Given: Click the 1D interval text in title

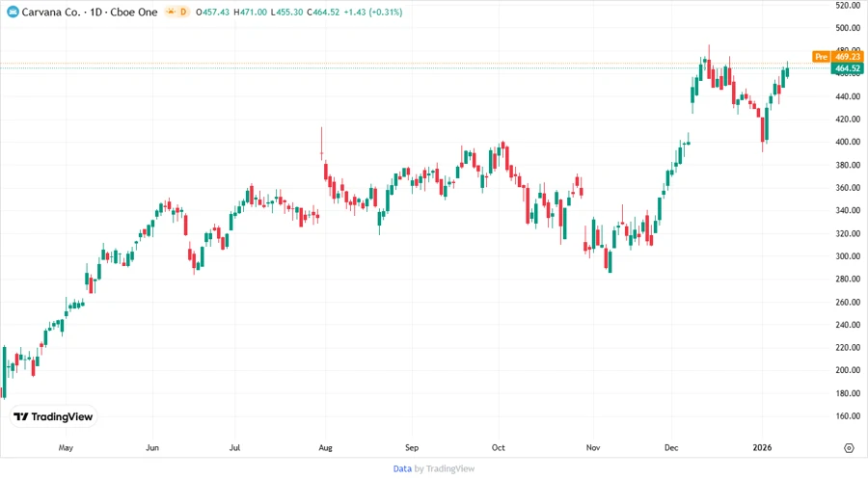Looking at the screenshot, I should click(x=95, y=12).
